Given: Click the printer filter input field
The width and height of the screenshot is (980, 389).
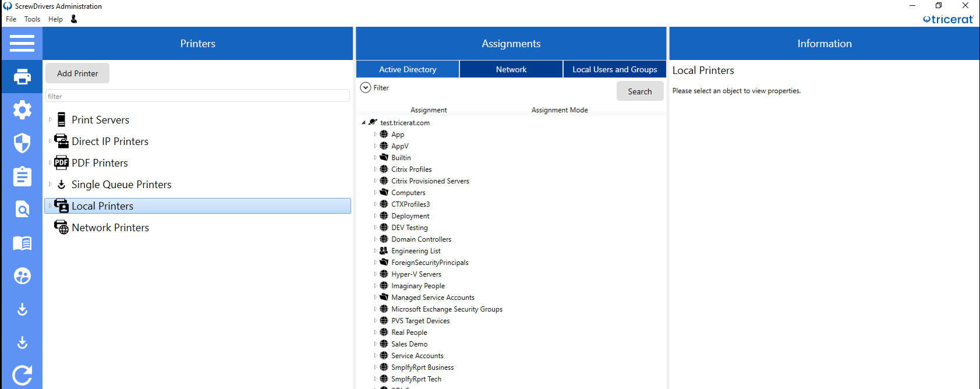Looking at the screenshot, I should (x=198, y=96).
